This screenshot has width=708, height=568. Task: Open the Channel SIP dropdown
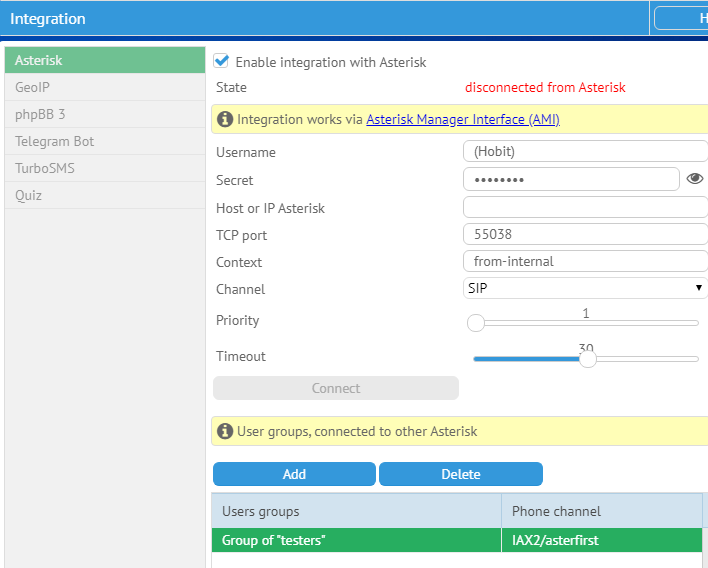click(x=585, y=288)
